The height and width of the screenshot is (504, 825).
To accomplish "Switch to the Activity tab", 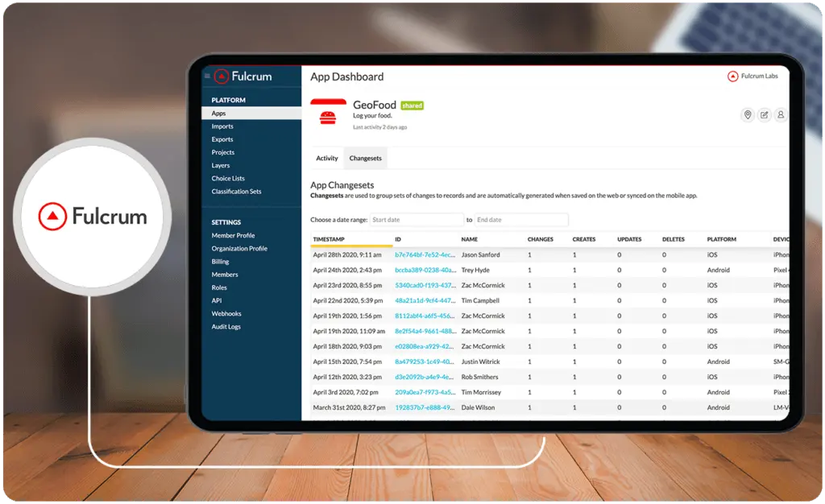I will tap(327, 158).
